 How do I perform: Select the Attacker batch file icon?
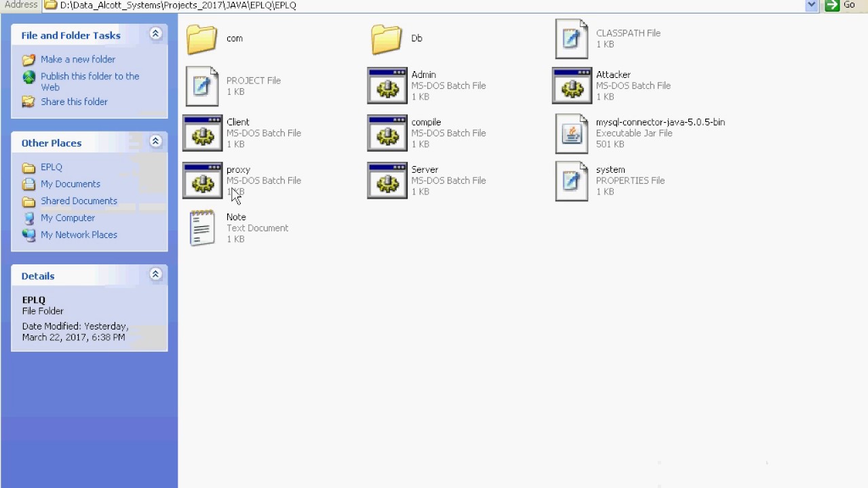point(572,85)
